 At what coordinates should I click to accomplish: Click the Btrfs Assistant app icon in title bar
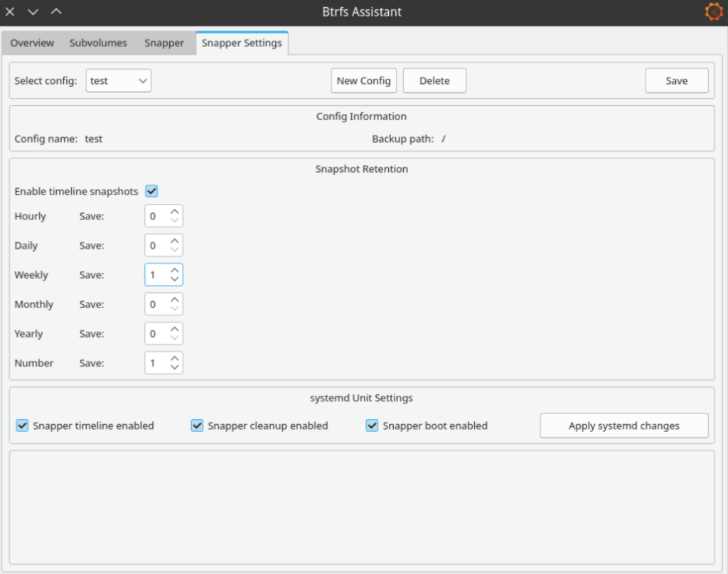click(x=714, y=11)
